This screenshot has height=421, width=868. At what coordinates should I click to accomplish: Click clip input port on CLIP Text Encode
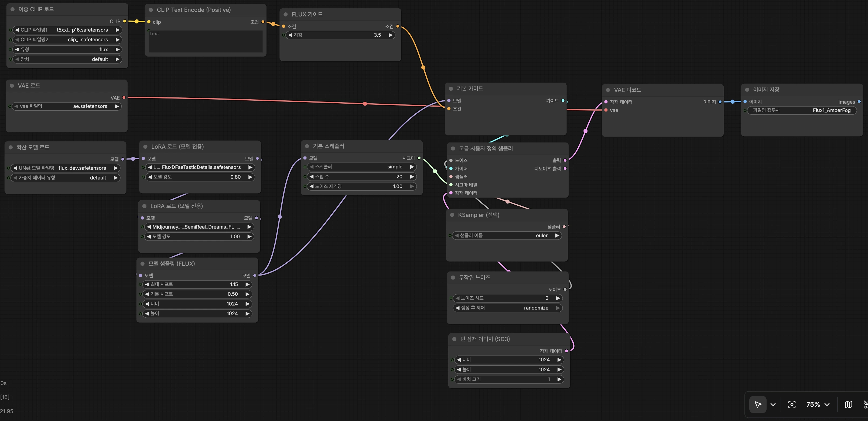149,22
